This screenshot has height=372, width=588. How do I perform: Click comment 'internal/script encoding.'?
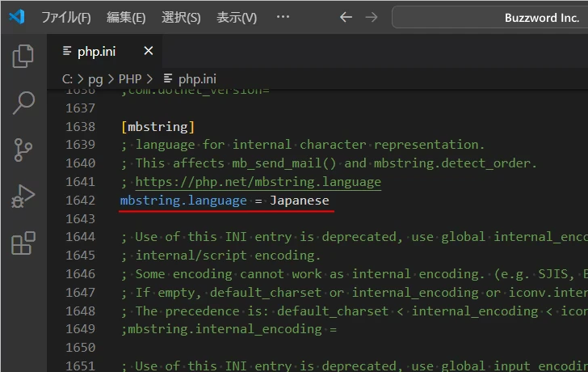pos(220,256)
